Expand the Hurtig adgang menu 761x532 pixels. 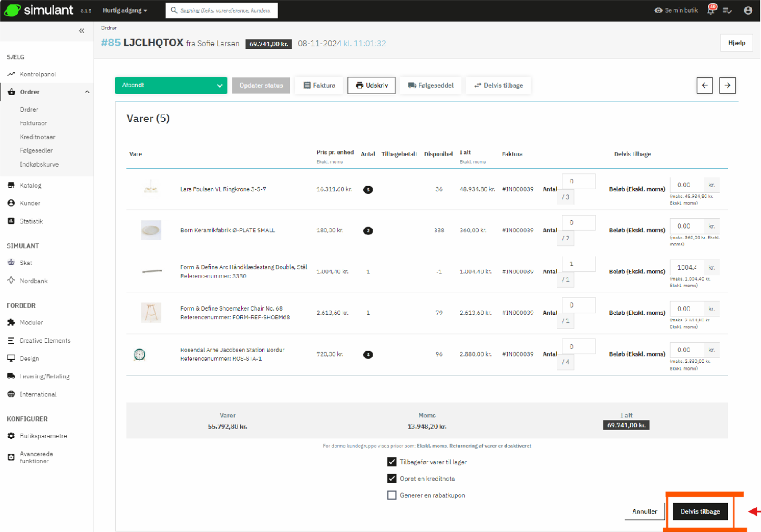(125, 11)
